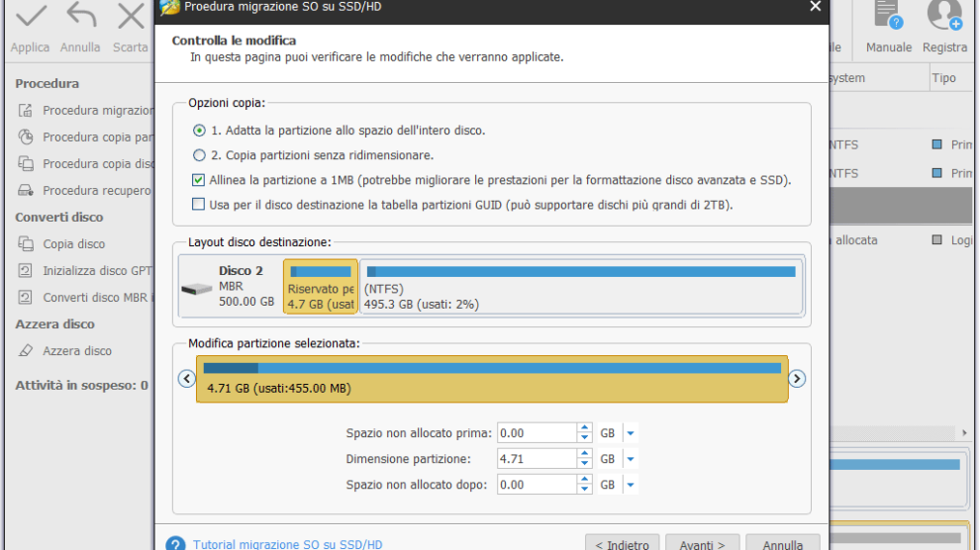The width and height of the screenshot is (980, 550).
Task: Click the blue question mark help icon
Action: (175, 544)
